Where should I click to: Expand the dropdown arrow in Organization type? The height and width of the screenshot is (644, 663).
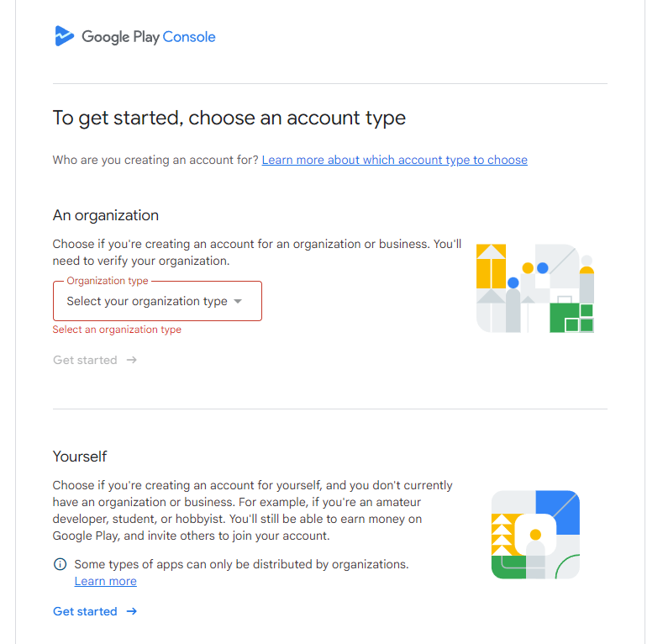tap(238, 302)
